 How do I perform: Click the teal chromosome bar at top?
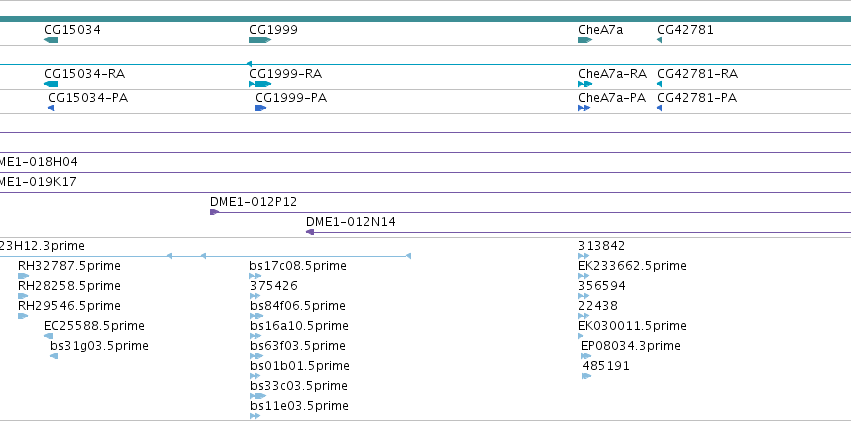coord(426,19)
